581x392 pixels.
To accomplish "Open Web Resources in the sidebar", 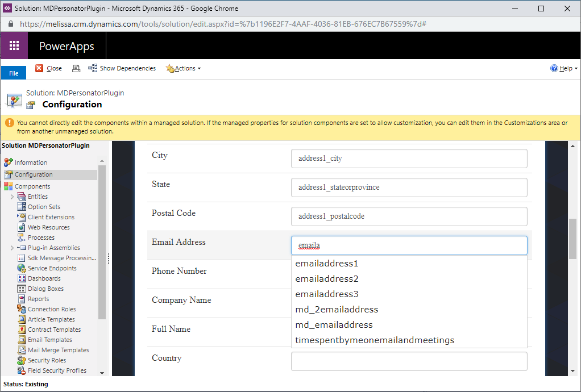I will coord(48,227).
